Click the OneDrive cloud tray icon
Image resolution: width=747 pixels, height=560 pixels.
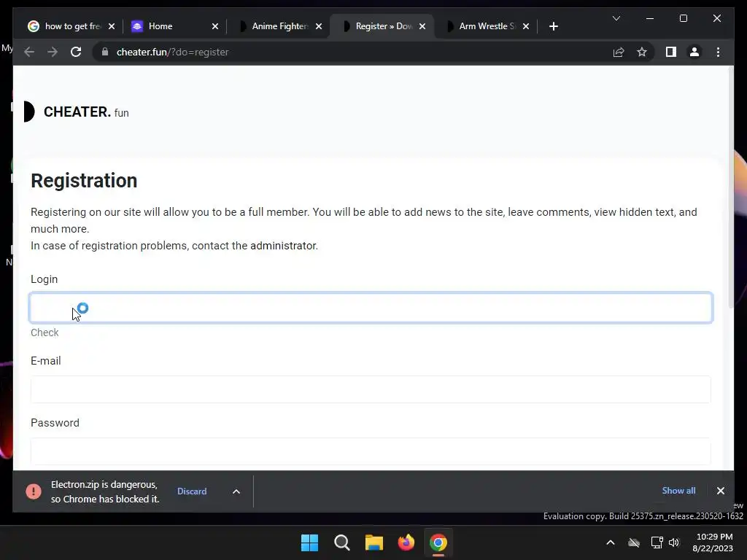click(x=634, y=542)
